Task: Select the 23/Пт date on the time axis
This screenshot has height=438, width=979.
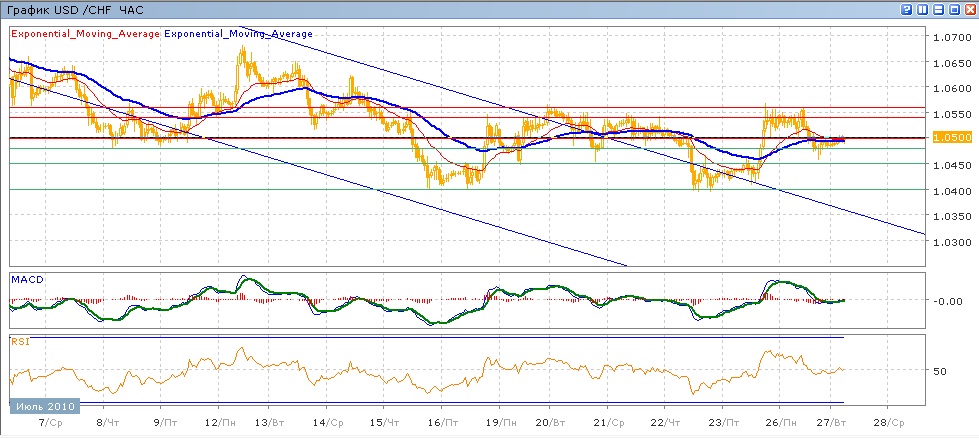Action: click(x=722, y=422)
